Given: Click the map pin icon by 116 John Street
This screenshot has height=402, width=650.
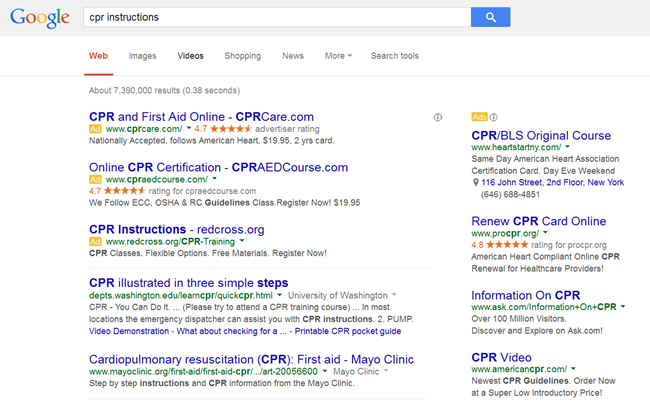Looking at the screenshot, I should pyautogui.click(x=476, y=183).
